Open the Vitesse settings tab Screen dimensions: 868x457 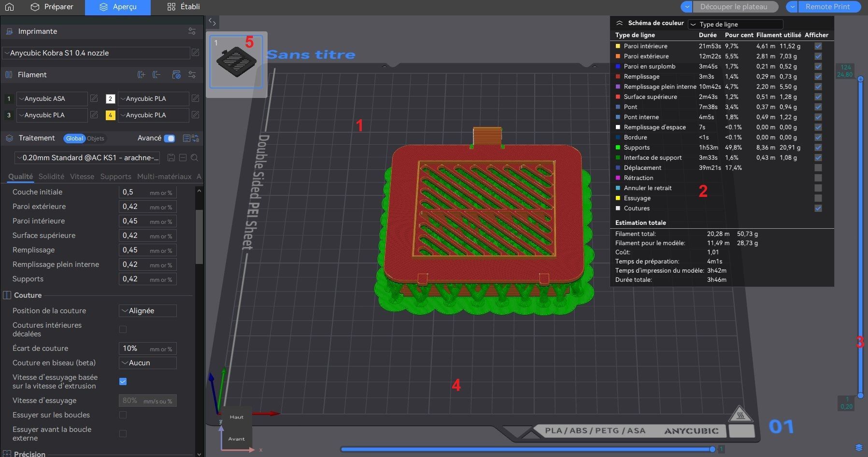pyautogui.click(x=82, y=177)
